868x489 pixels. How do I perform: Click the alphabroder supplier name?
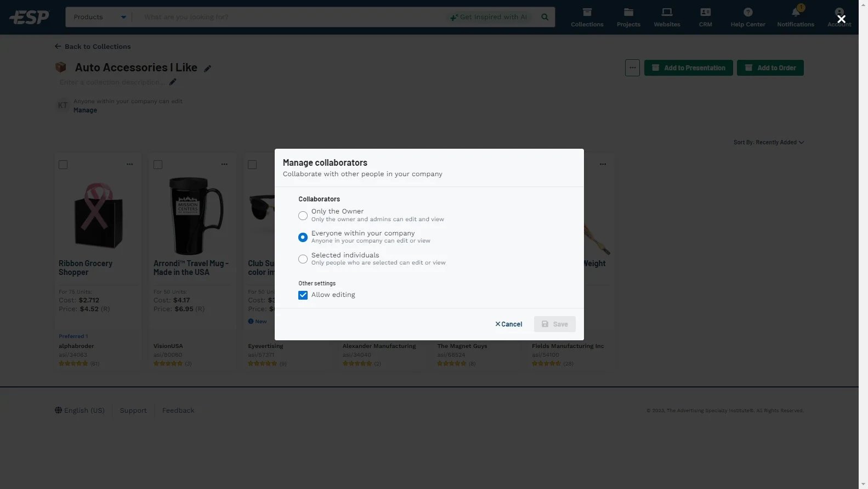(x=76, y=346)
